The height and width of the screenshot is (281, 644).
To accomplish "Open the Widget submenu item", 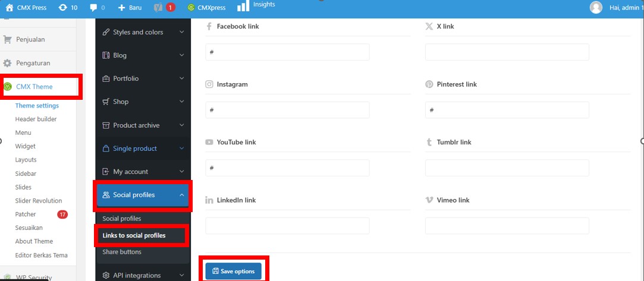I will click(26, 146).
